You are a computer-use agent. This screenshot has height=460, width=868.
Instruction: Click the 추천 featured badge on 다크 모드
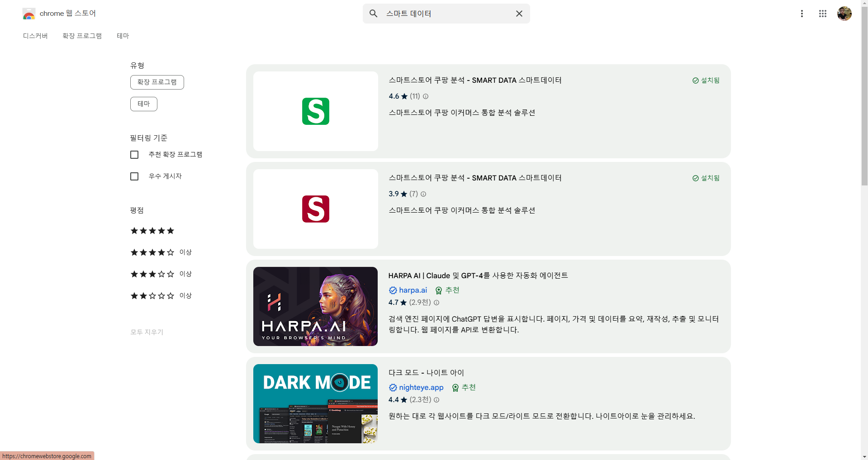click(x=464, y=388)
